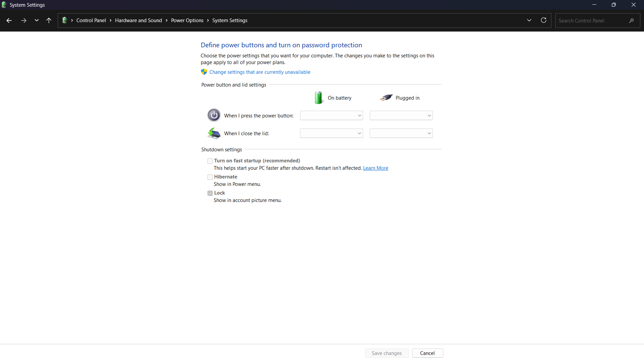Toggle the Lock checkbox
Viewport: 644px width, 362px height.
point(210,193)
